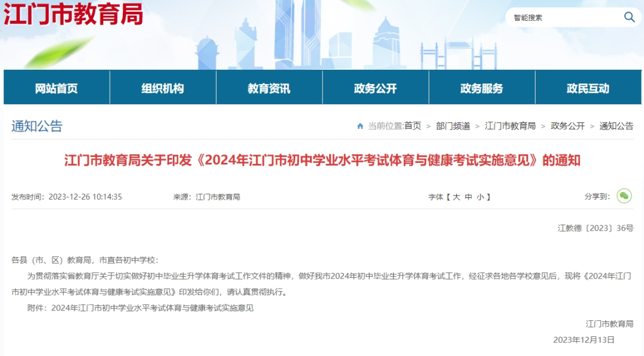Set font size to 中

469,197
